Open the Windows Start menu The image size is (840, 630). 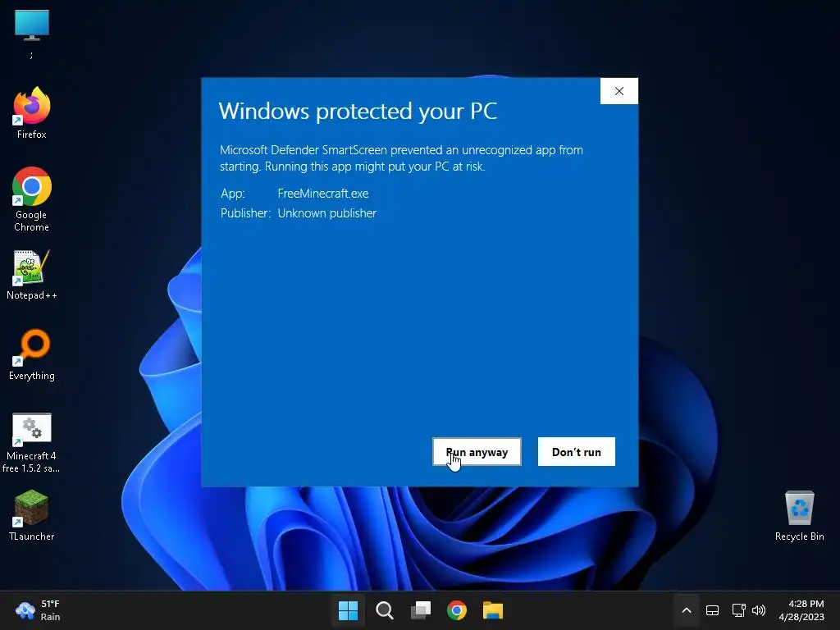(x=348, y=610)
